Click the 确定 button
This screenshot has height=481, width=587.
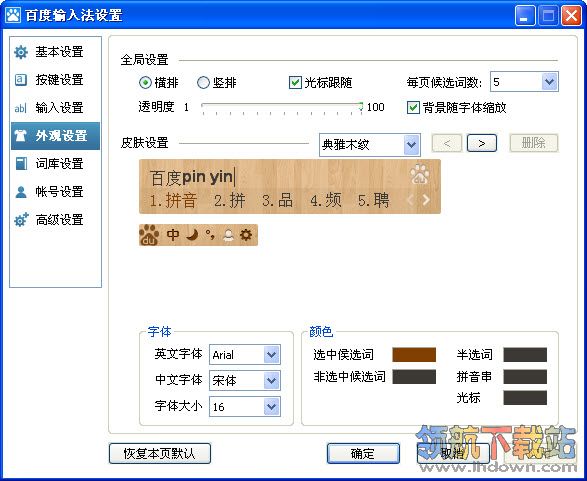363,453
